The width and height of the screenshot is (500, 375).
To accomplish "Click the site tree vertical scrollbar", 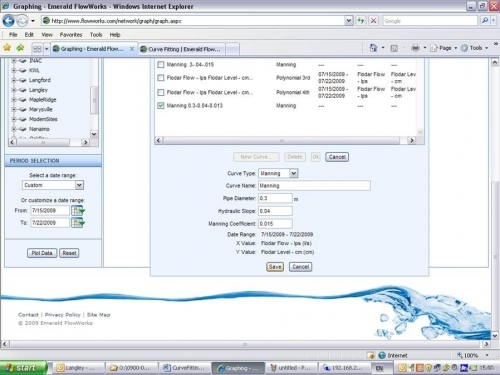I will pos(94,99).
